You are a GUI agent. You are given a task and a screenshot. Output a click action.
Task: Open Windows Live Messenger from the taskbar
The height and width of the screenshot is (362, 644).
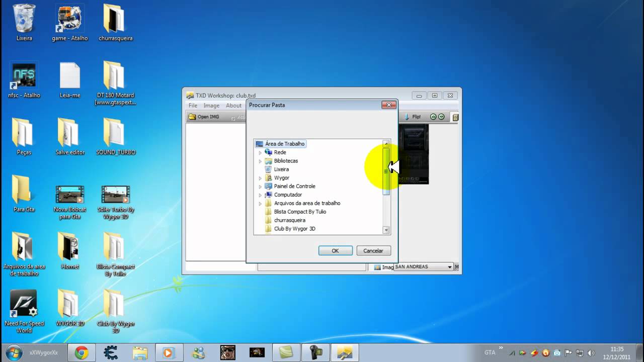coord(198,352)
